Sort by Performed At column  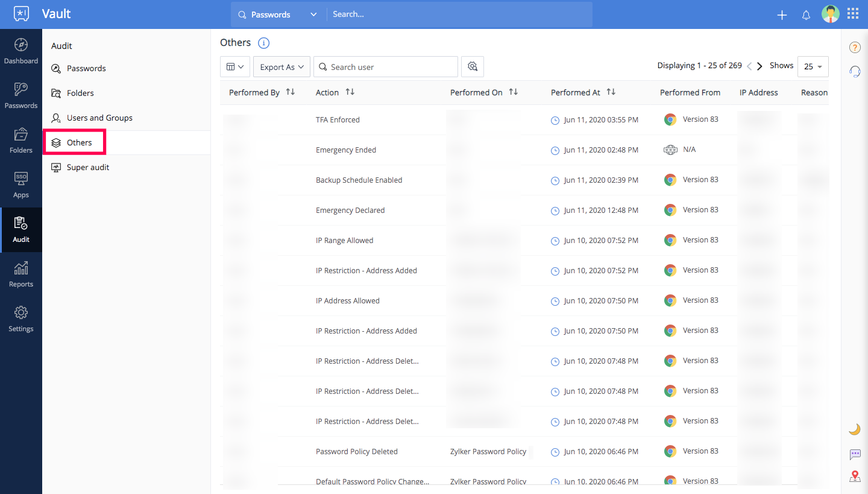(611, 92)
